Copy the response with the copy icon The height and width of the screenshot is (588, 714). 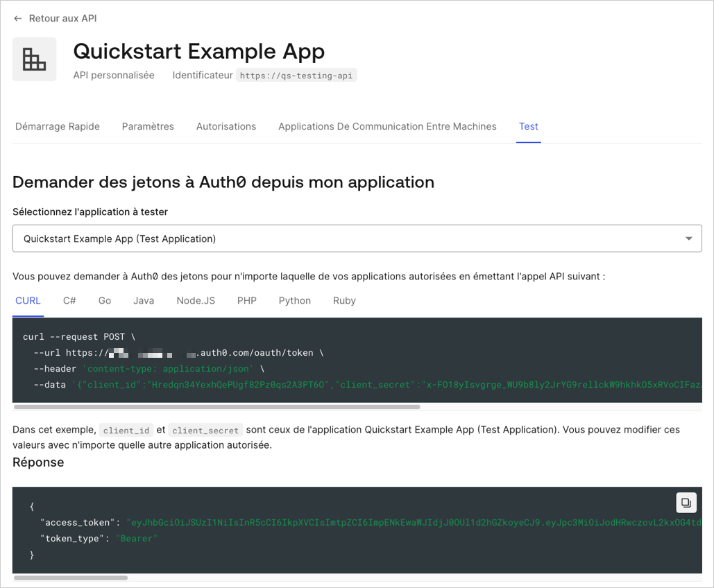pyautogui.click(x=686, y=503)
